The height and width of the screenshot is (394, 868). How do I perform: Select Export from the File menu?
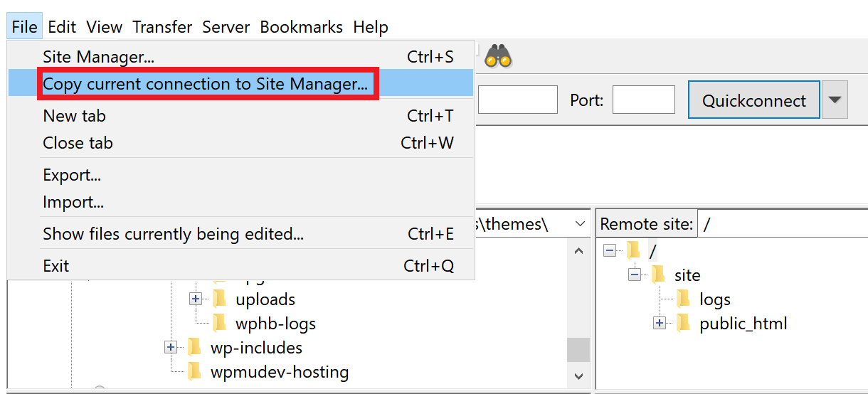point(72,175)
